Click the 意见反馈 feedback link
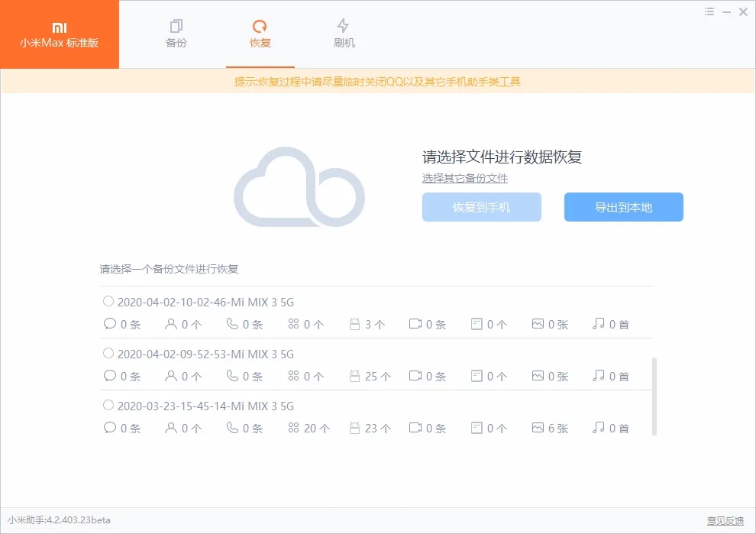 point(725,519)
